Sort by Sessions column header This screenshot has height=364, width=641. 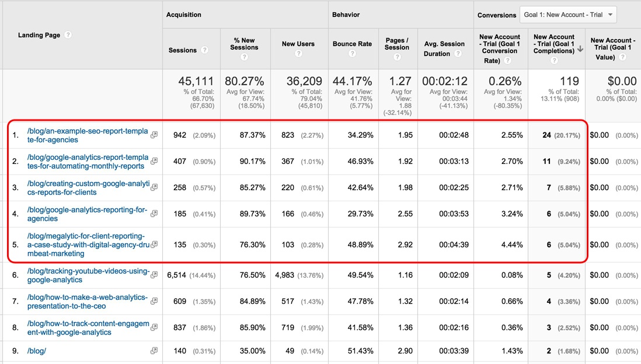pyautogui.click(x=182, y=50)
